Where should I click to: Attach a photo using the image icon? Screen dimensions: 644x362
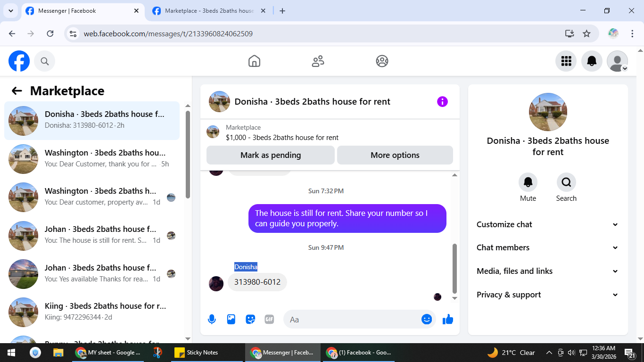pyautogui.click(x=231, y=320)
